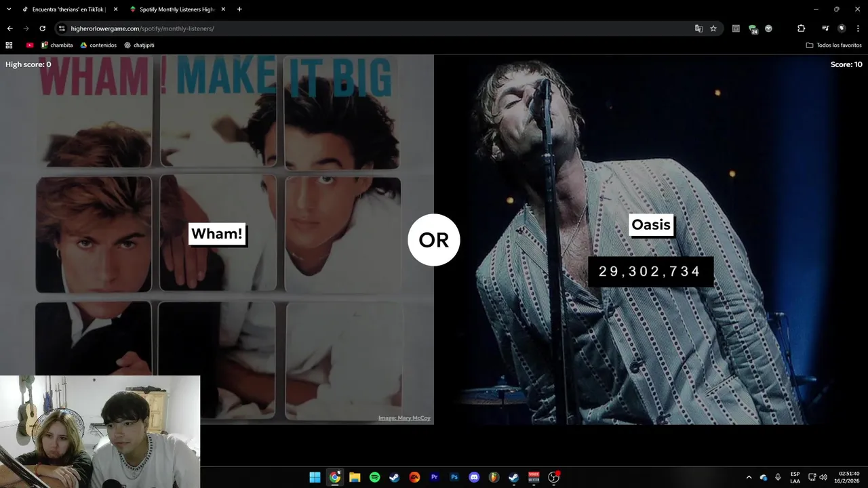Open Discord from the taskbar
The image size is (868, 488).
pos(474,477)
